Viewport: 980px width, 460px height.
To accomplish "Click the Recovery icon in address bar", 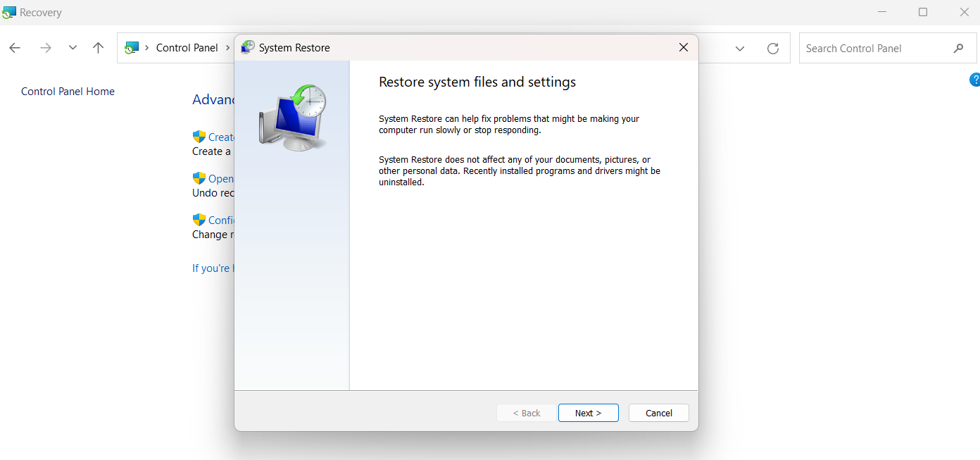I will click(x=132, y=48).
